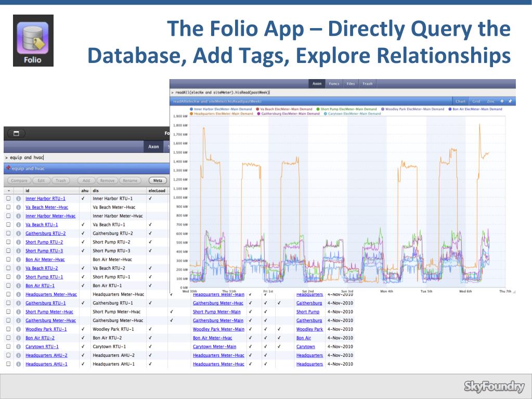Open the Woodley Park Meter-Main link
Screen dimensions: 532x399
click(x=218, y=329)
